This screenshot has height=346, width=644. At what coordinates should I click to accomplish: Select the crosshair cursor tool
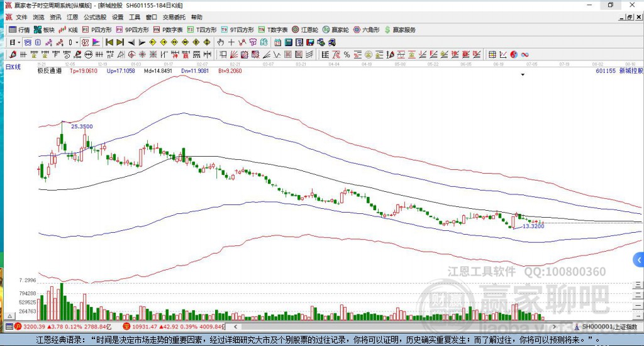click(x=231, y=42)
